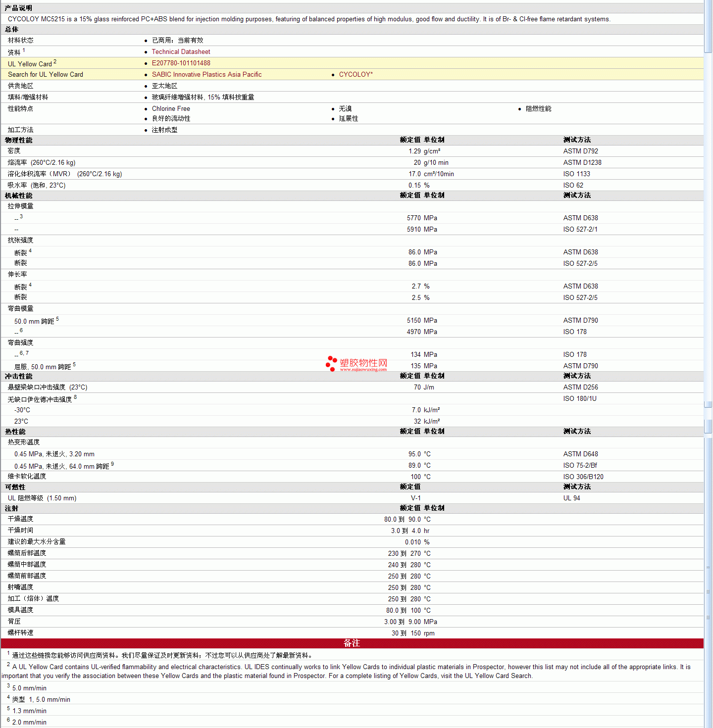Select the drying time 3.0 到 4.0 hr
The height and width of the screenshot is (728, 713).
[x=410, y=531]
